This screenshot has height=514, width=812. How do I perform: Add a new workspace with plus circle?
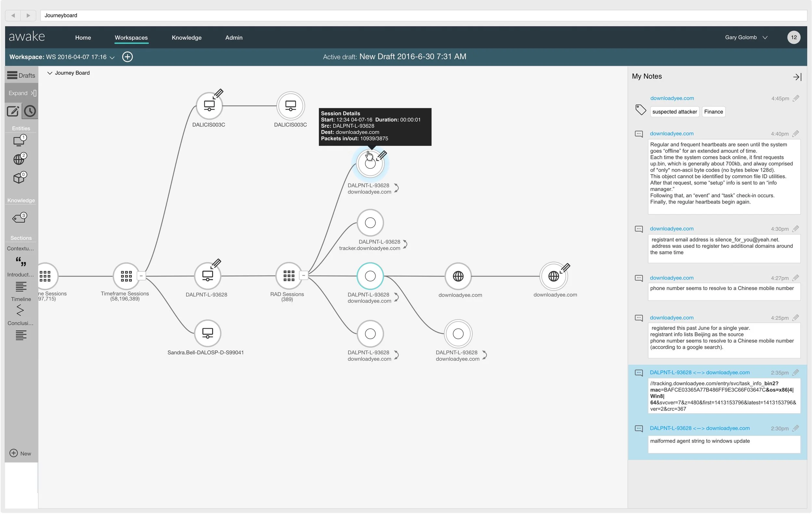click(127, 57)
